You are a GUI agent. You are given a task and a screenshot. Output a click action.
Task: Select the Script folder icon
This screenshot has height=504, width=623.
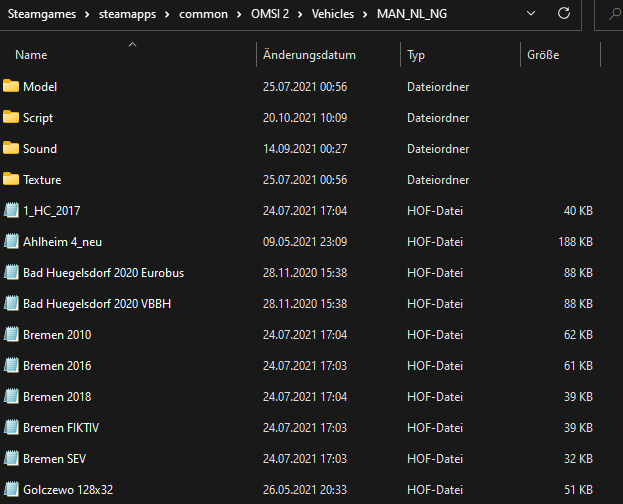click(x=11, y=117)
